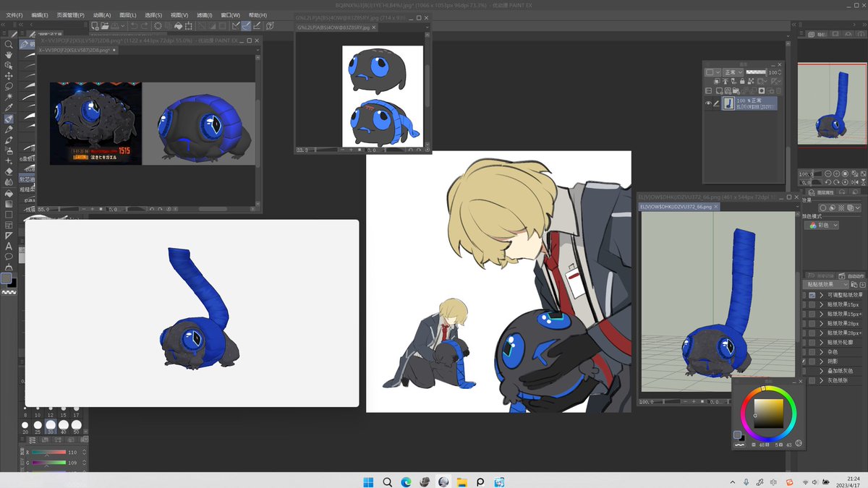Select the Auto select wand tool

click(x=9, y=97)
